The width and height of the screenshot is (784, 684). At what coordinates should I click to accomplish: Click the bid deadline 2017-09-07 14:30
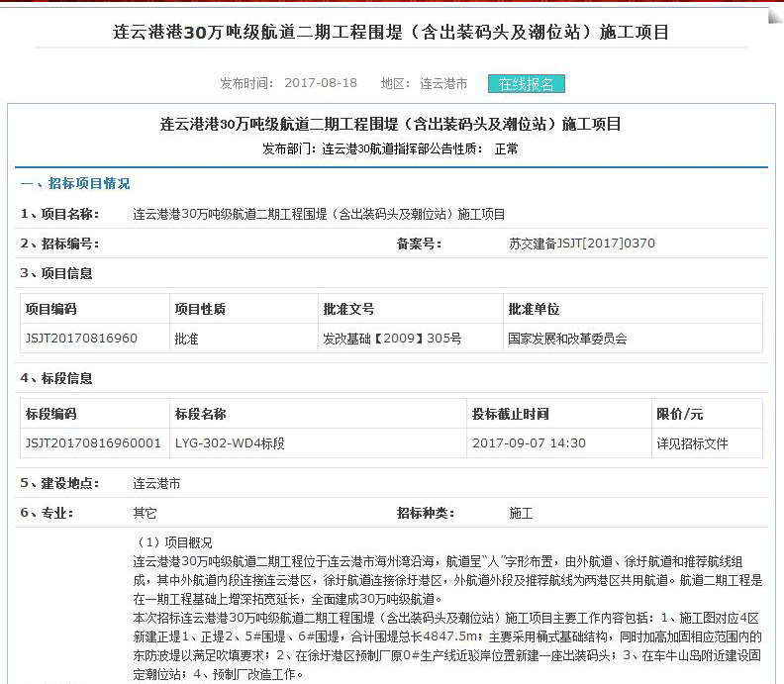[x=529, y=443]
